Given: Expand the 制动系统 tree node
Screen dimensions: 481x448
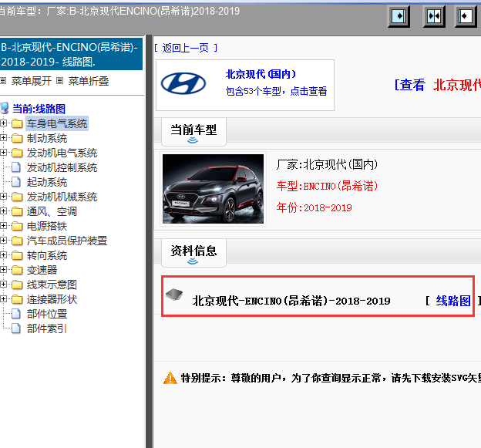Looking at the screenshot, I should 3,138.
